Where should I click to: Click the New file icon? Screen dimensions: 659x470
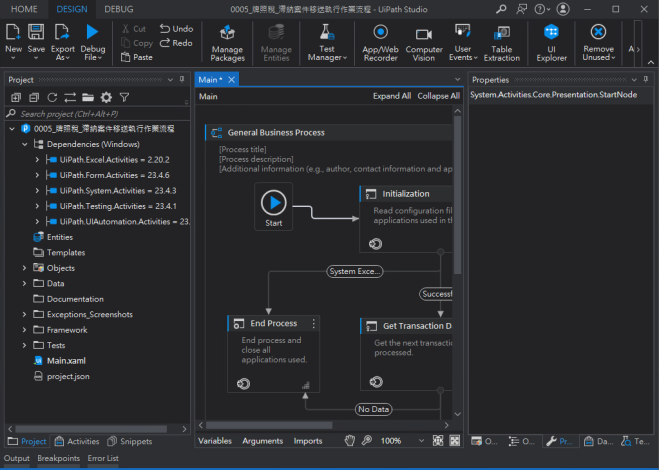point(13,33)
